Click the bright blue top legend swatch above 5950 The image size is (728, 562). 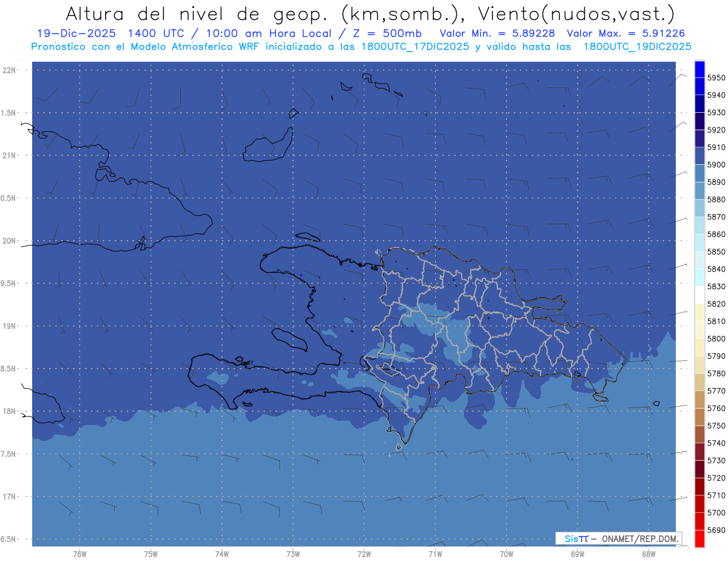[x=699, y=69]
